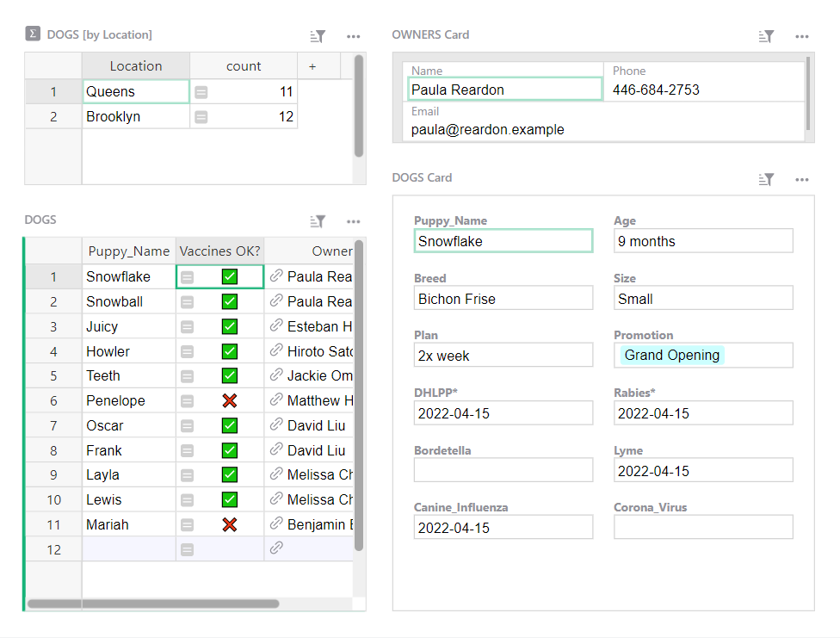Viewport: 840px width, 638px height.
Task: Click the DOGS Card sort-filter icon
Action: click(766, 179)
